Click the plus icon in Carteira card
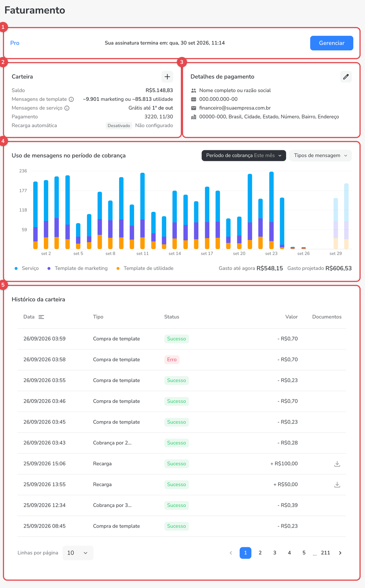 pos(167,77)
